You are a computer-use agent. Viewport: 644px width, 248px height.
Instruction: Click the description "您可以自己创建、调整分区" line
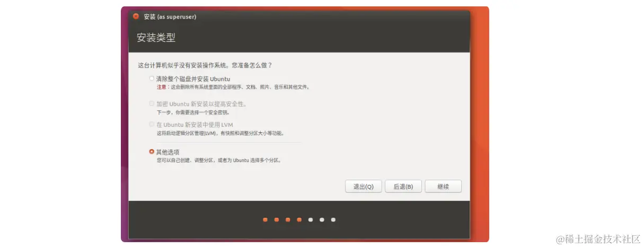(218, 160)
